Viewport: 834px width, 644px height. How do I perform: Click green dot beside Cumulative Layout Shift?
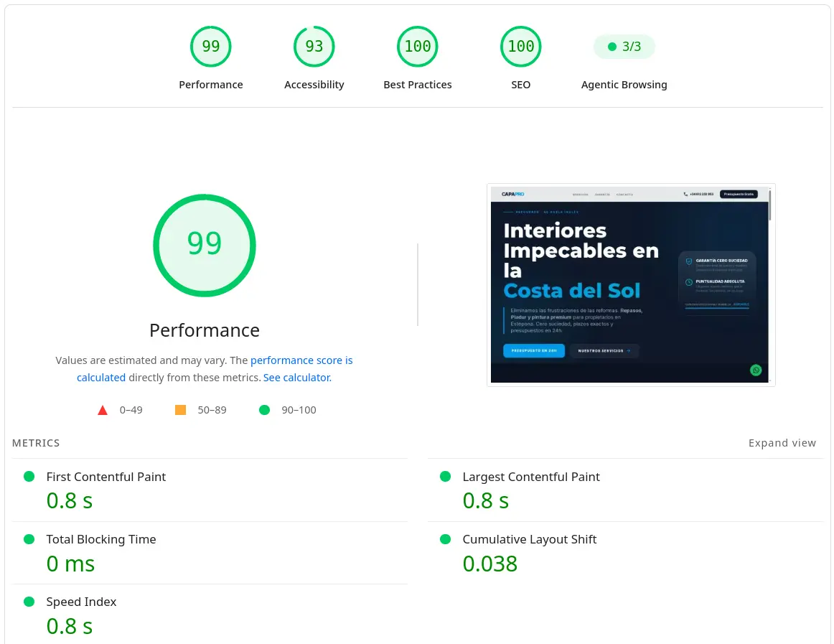click(x=445, y=539)
